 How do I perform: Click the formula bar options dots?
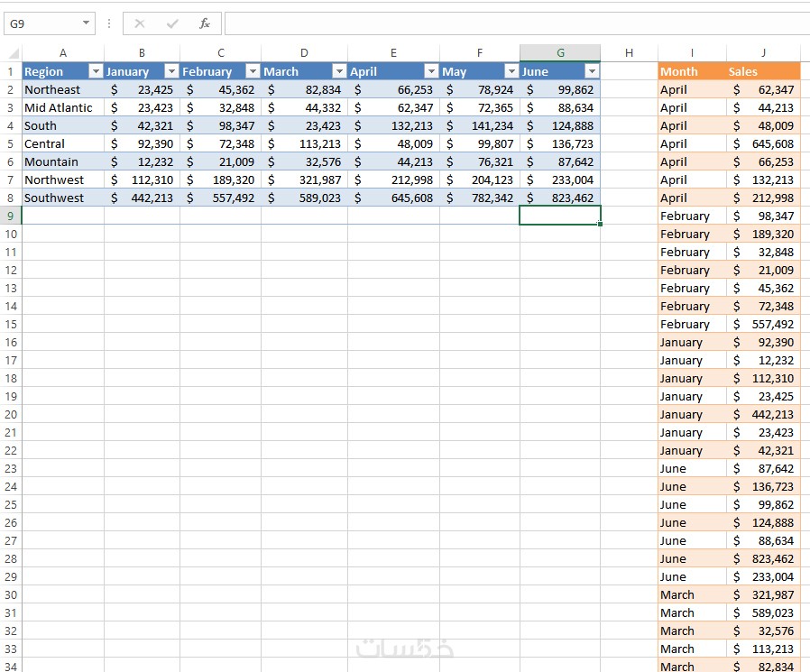coord(109,23)
